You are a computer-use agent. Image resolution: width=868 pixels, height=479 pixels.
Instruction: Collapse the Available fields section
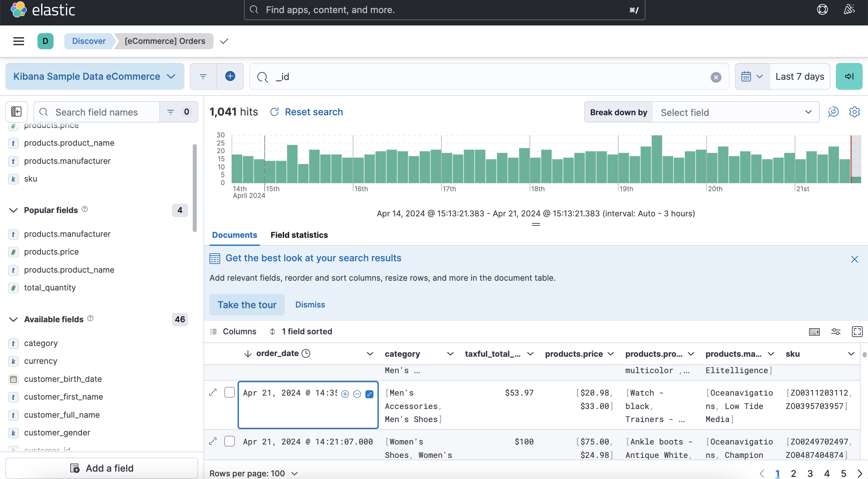tap(13, 320)
